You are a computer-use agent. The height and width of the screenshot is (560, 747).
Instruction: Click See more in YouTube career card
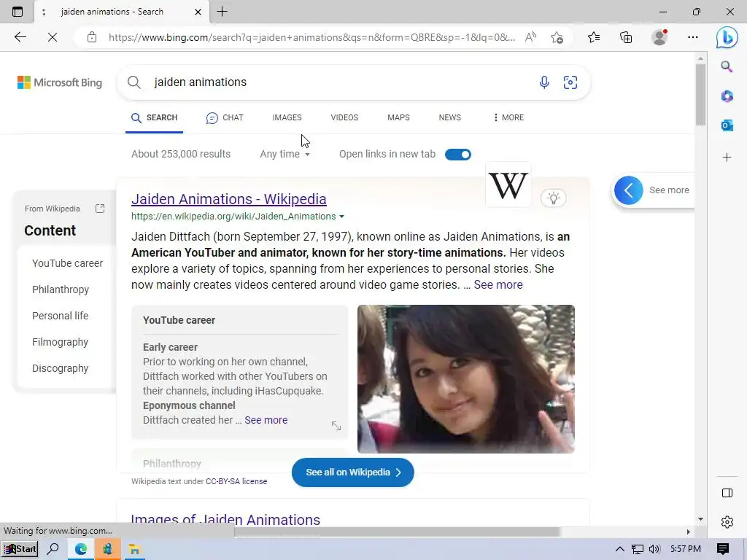[x=266, y=420]
